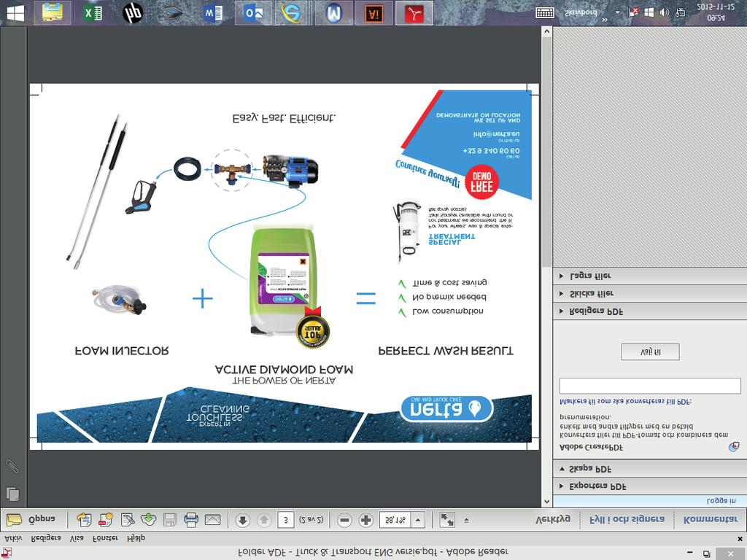Click the vertical scrollbar thumb of the document

pyautogui.click(x=547, y=152)
